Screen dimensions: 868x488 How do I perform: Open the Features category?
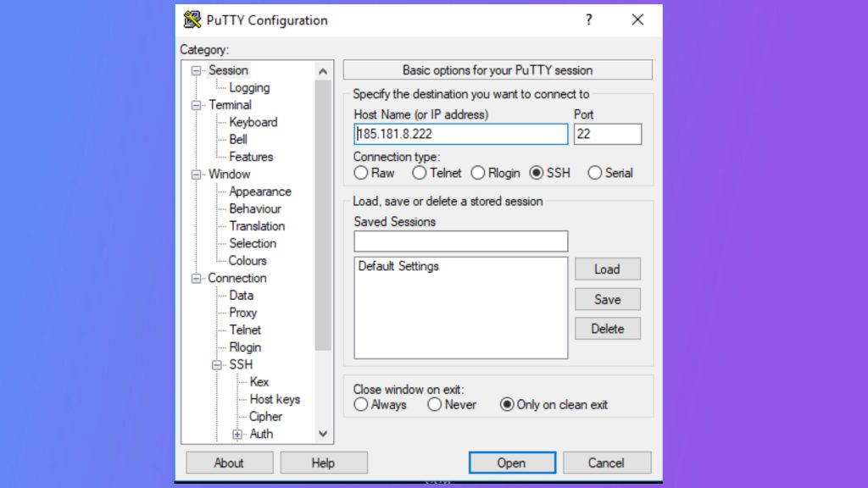click(x=251, y=157)
